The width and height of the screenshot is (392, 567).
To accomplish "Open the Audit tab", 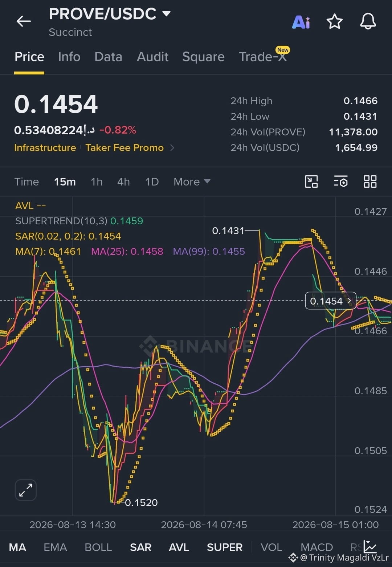I will point(153,57).
